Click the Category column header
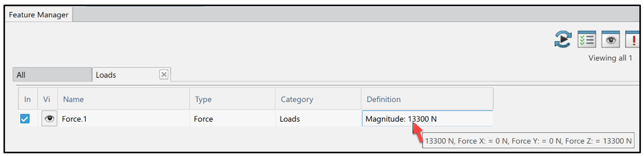Image resolution: width=644 pixels, height=156 pixels. tap(318, 99)
